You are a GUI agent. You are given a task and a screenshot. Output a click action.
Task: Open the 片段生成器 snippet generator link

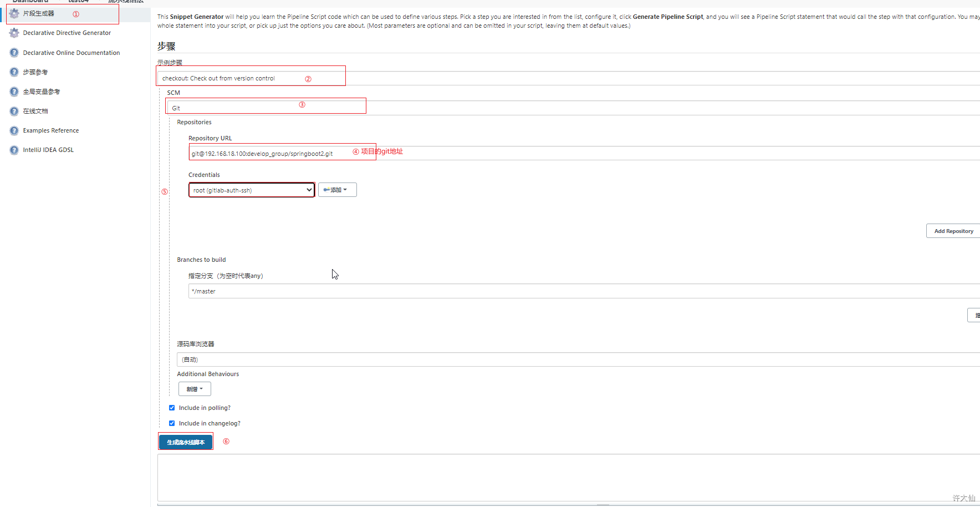coord(38,14)
